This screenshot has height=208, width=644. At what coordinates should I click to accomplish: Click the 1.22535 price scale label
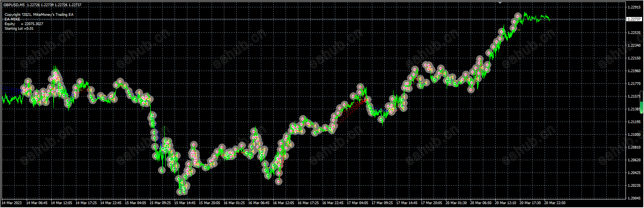point(634,33)
